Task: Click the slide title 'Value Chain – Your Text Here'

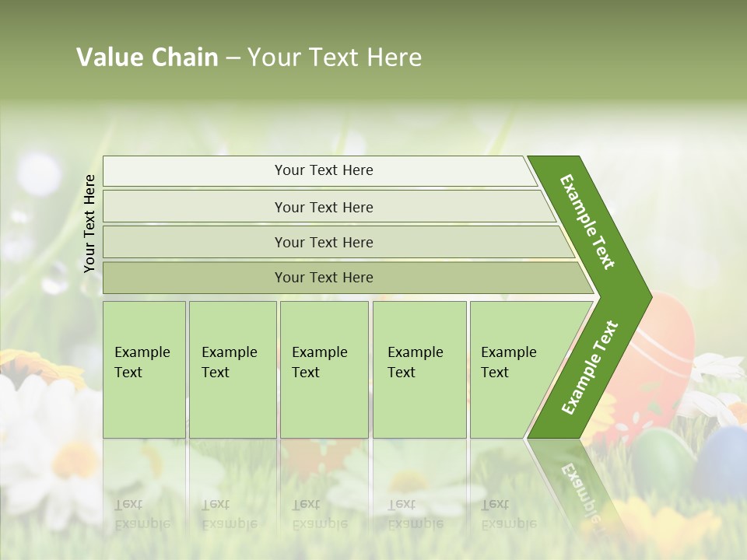Action: point(249,57)
